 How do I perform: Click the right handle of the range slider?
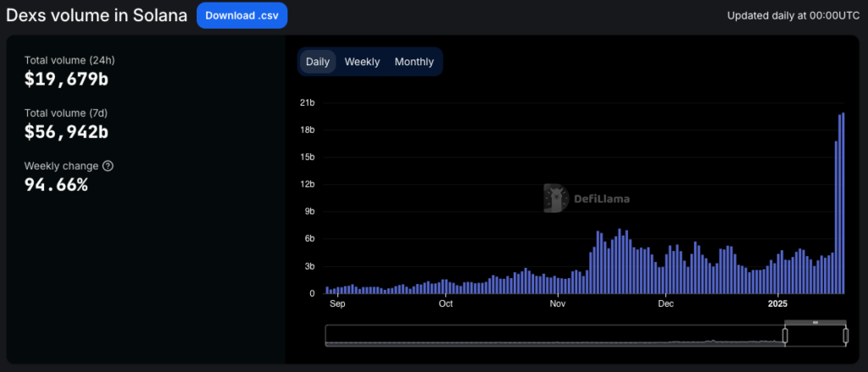click(845, 336)
